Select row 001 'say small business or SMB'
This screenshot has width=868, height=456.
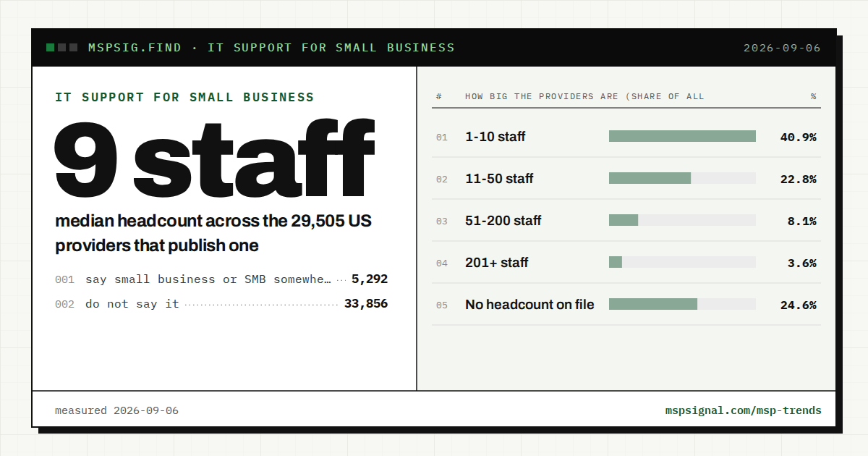[x=221, y=279]
